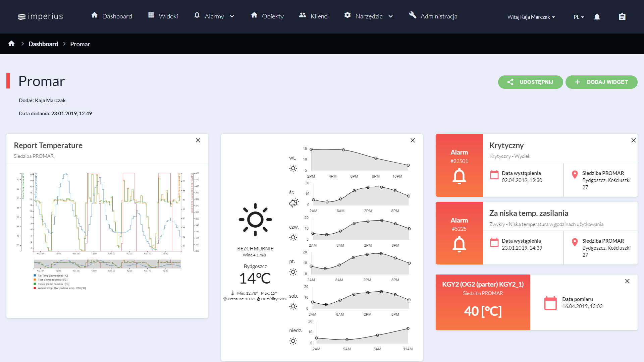Open the Za niska temp. zasilania alarm title
The height and width of the screenshot is (362, 644).
pos(529,213)
